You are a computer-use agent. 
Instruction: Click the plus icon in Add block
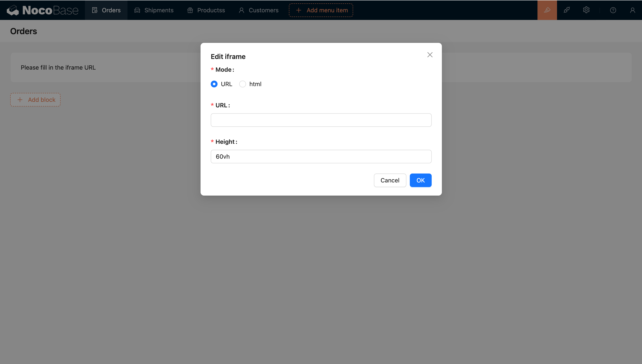coord(20,100)
